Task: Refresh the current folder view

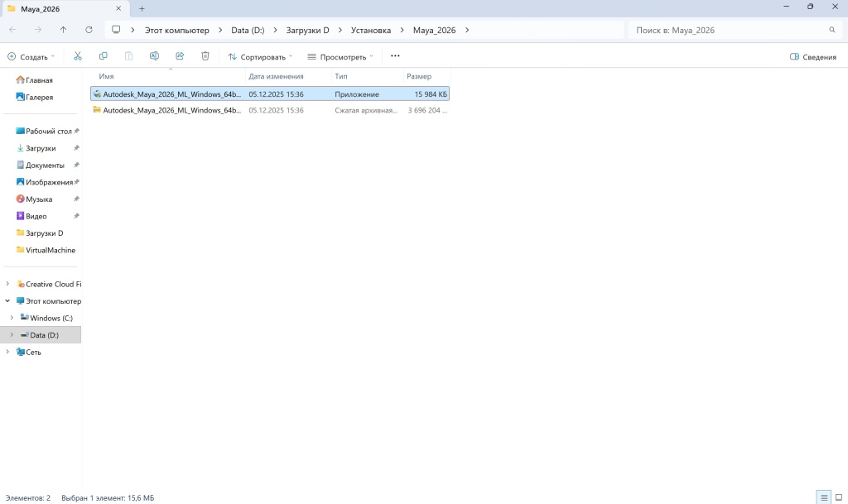Action: click(x=89, y=30)
